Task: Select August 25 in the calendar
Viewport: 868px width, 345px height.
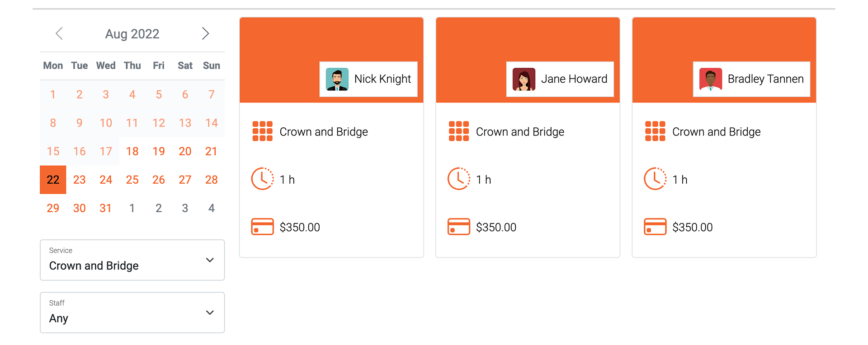Action: [132, 180]
